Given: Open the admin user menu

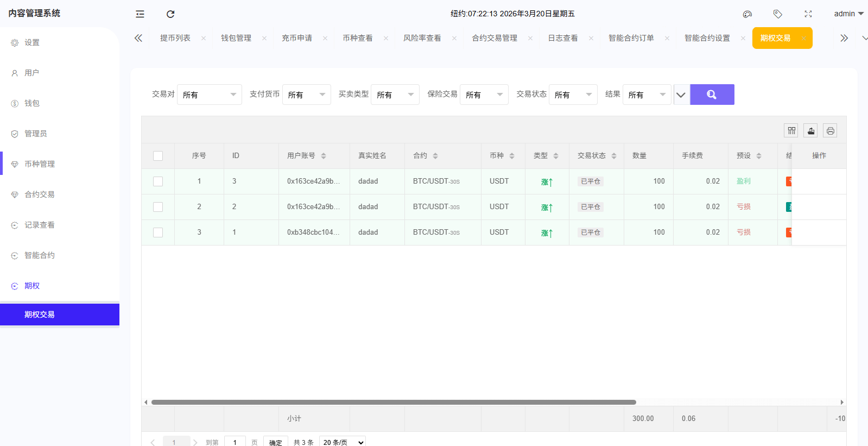Looking at the screenshot, I should [x=848, y=14].
